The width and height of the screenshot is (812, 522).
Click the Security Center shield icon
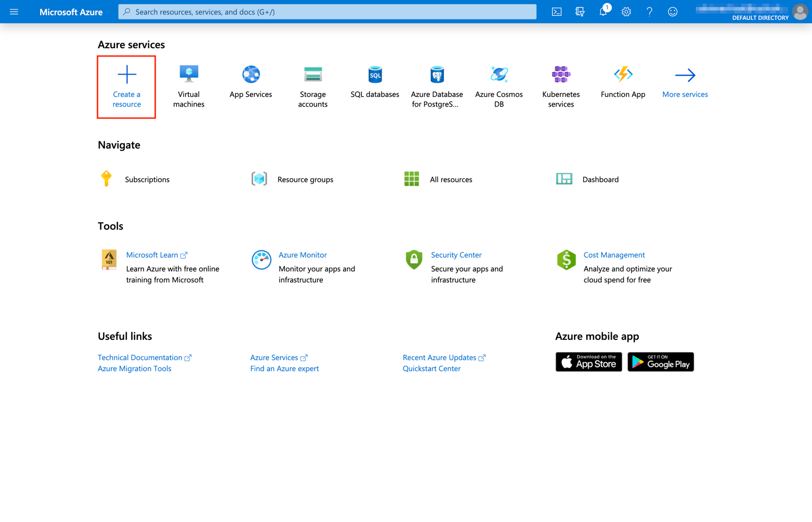tap(414, 260)
